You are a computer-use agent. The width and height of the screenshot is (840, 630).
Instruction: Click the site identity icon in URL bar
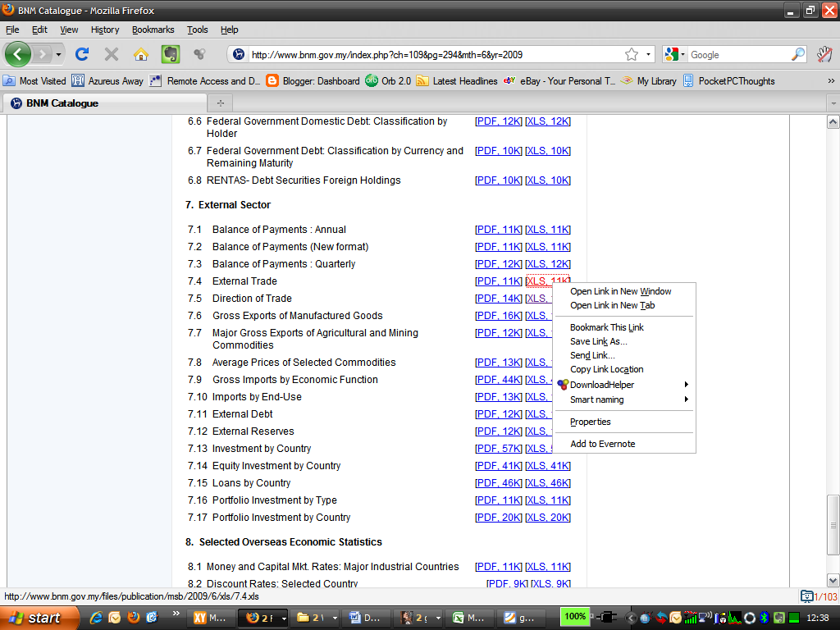239,54
